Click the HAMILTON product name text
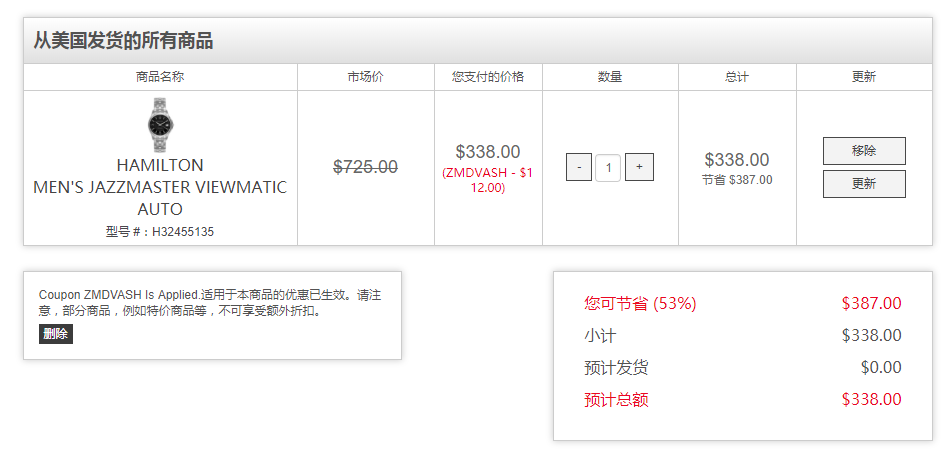This screenshot has width=947, height=455. click(x=160, y=165)
